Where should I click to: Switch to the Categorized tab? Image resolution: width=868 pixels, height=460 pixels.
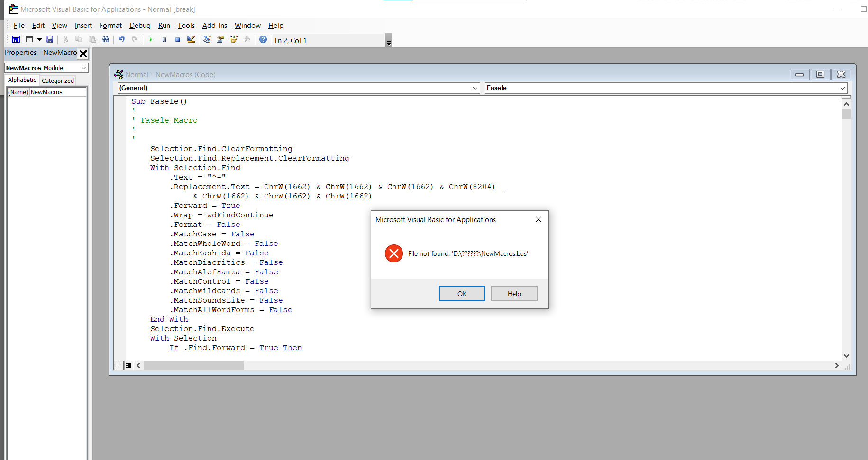58,81
